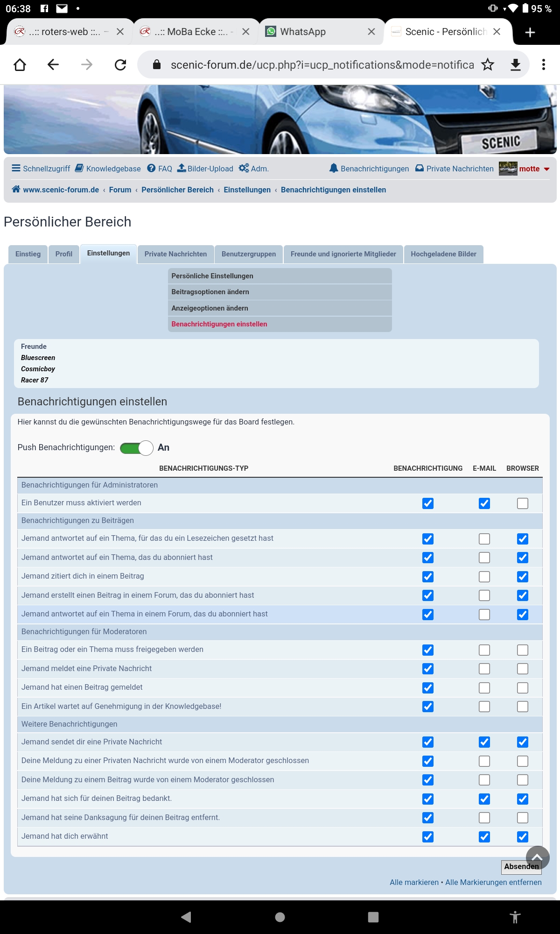This screenshot has width=560, height=934.
Task: Open the Einstieg tab
Action: [28, 254]
